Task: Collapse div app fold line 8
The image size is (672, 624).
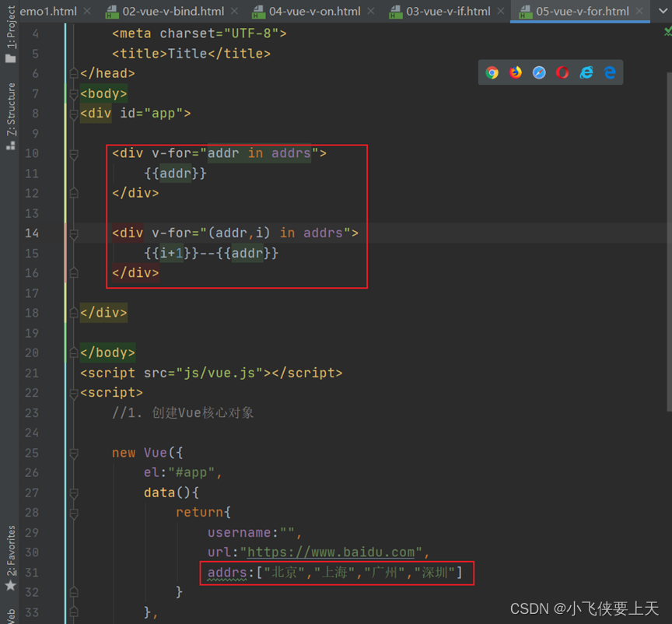Action: (x=74, y=114)
